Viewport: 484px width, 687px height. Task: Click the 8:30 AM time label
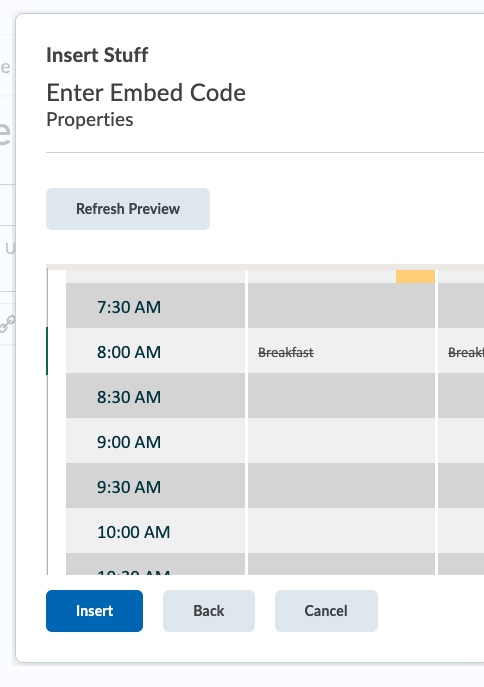(129, 397)
